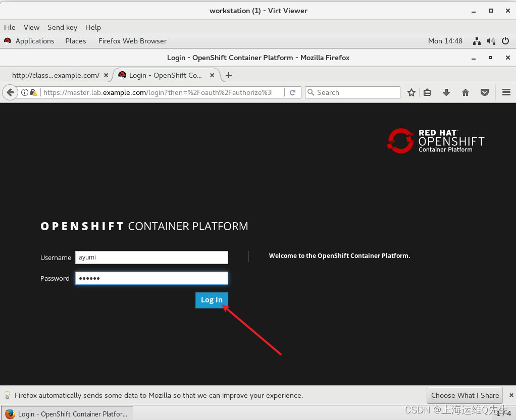Image resolution: width=516 pixels, height=420 pixels.
Task: Select the Login - OpenShift taskbar window button
Action: pos(68,414)
